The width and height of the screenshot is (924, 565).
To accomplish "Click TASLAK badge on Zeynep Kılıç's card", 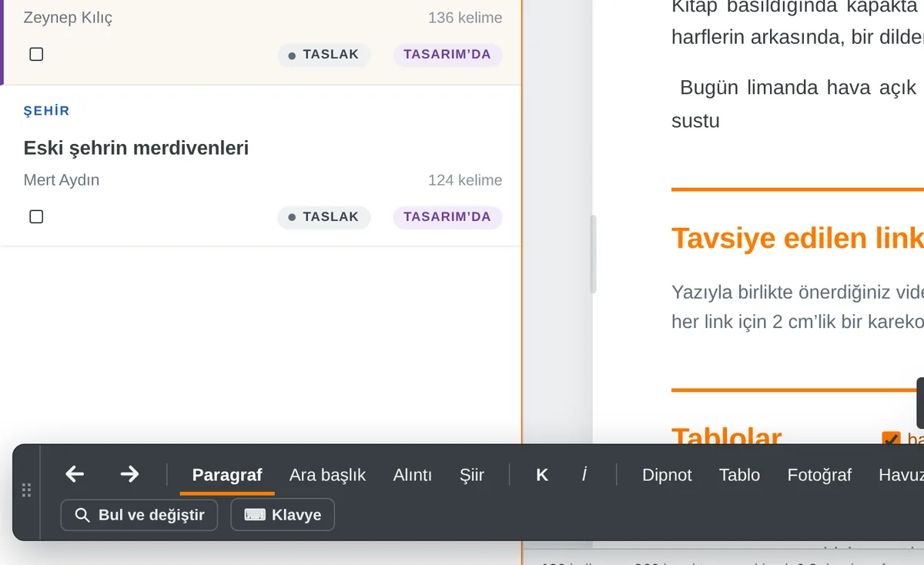I will [323, 55].
